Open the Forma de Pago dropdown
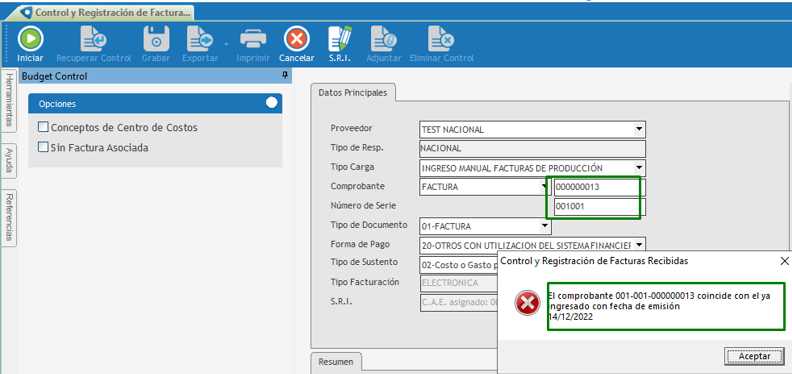 (639, 245)
